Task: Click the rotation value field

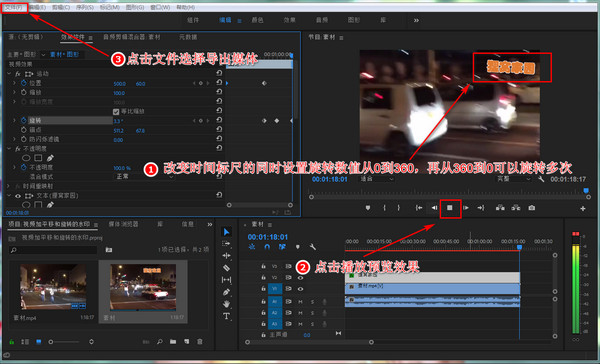Action: pos(117,121)
